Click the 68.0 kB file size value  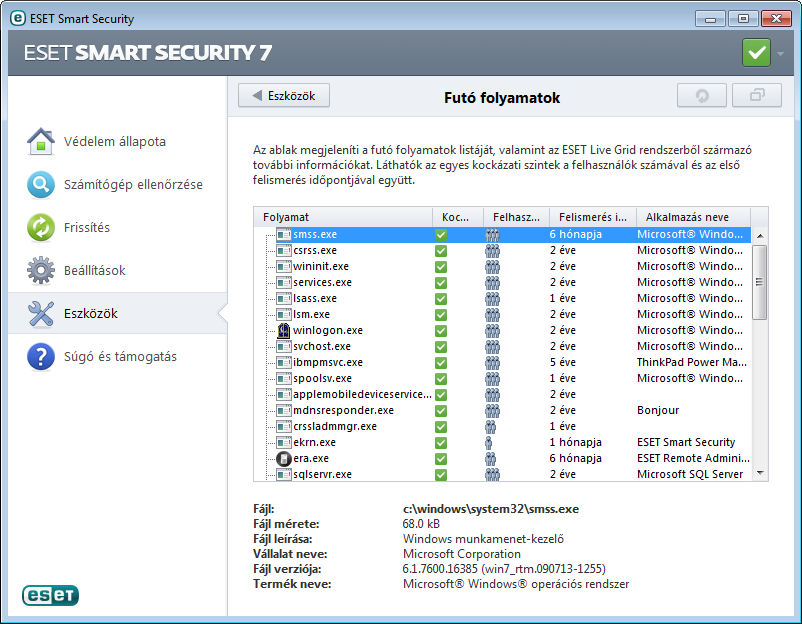(x=421, y=524)
